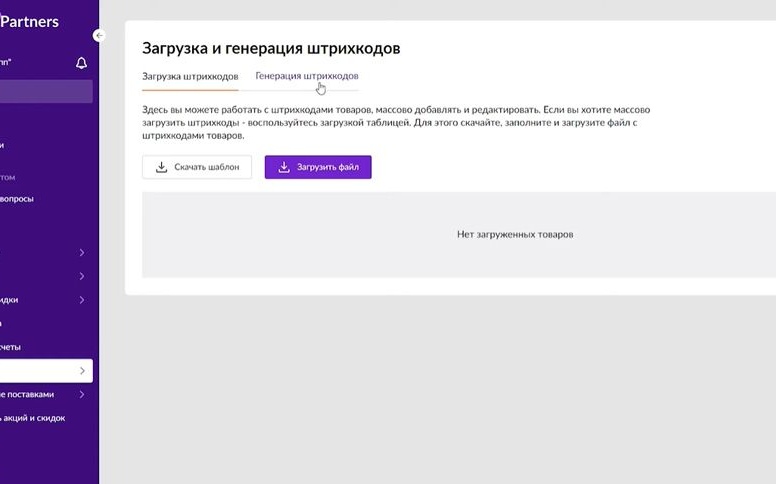Click the page heading Загрузка и генерация штрихкодов

pyautogui.click(x=271, y=48)
